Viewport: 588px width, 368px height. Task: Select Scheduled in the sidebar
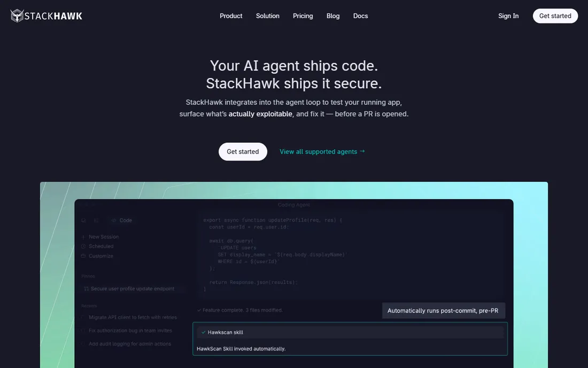[x=101, y=246]
